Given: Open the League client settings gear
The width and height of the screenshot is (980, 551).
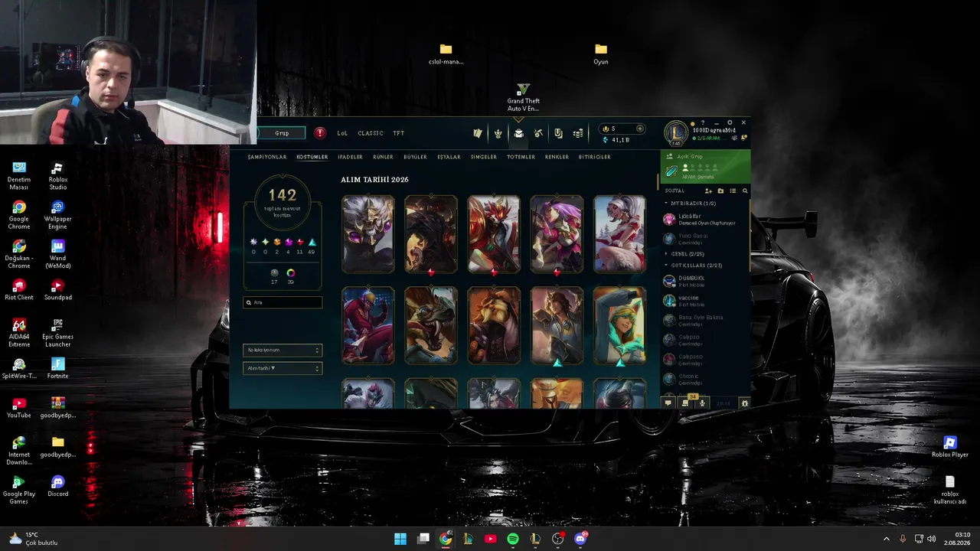Looking at the screenshot, I should pyautogui.click(x=730, y=122).
